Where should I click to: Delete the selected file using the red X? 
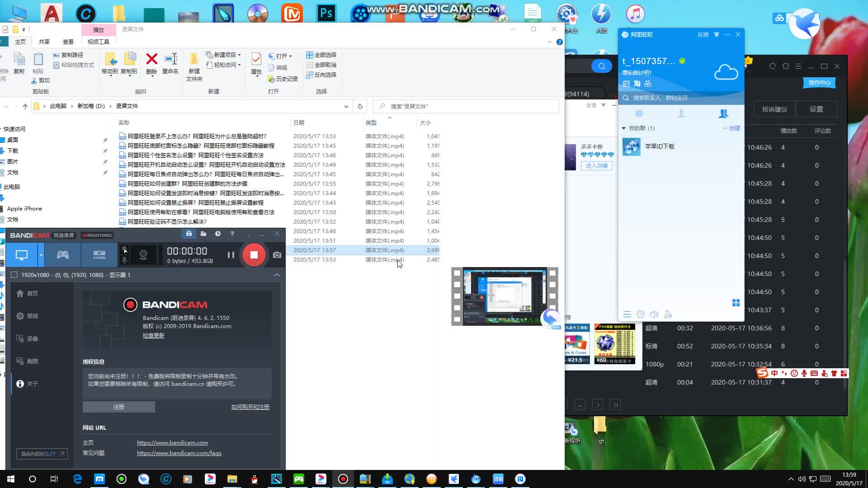tap(151, 59)
